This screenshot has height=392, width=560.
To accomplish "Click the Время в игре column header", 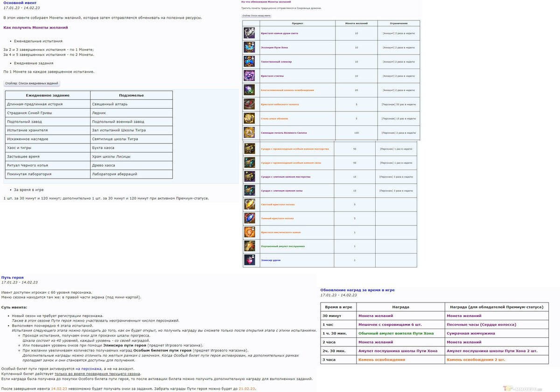I will point(338,307).
